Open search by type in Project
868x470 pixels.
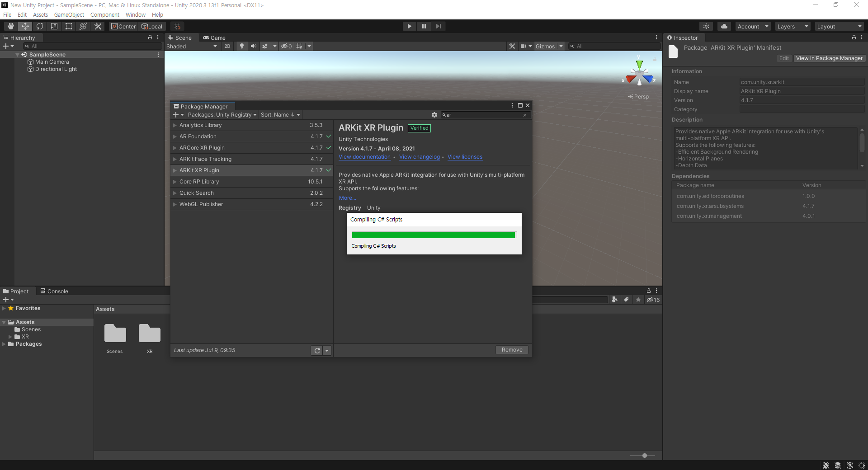(x=614, y=300)
